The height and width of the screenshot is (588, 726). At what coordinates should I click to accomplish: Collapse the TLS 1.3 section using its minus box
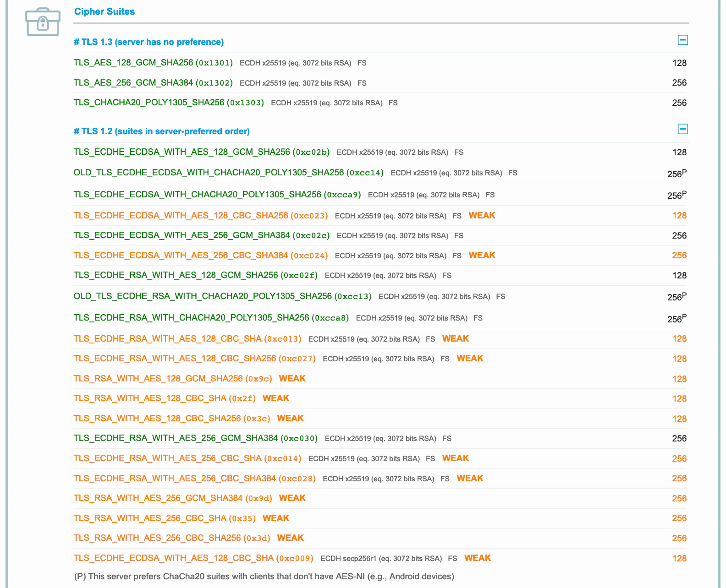click(x=682, y=40)
